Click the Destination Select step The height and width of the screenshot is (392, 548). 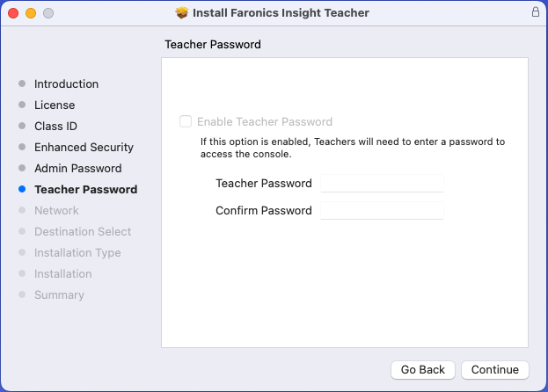coord(83,232)
